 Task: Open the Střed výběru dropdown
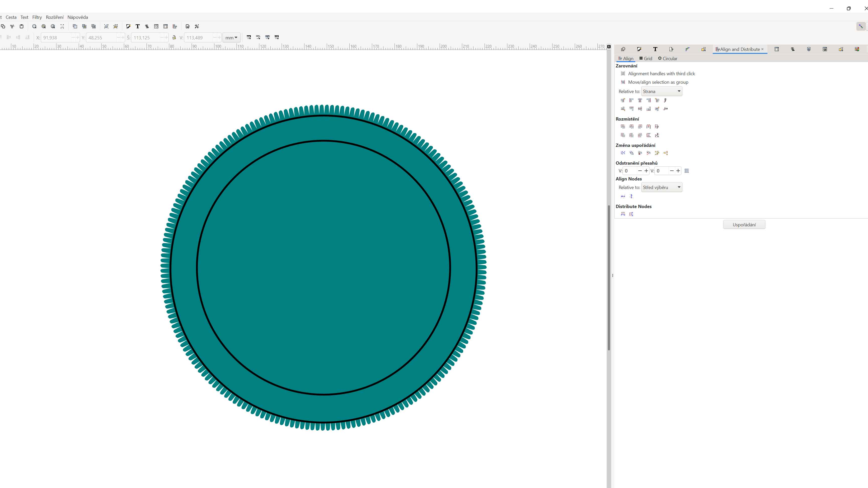661,187
